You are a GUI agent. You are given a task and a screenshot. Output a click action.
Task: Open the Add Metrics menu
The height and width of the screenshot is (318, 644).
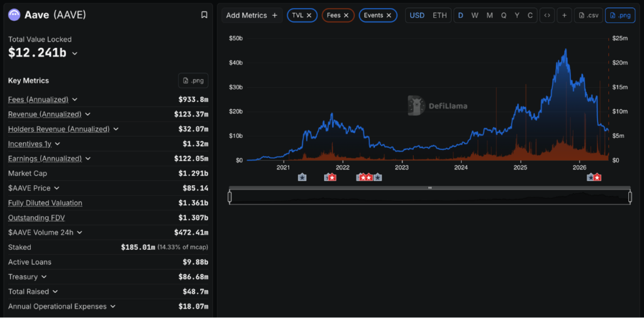(x=252, y=15)
